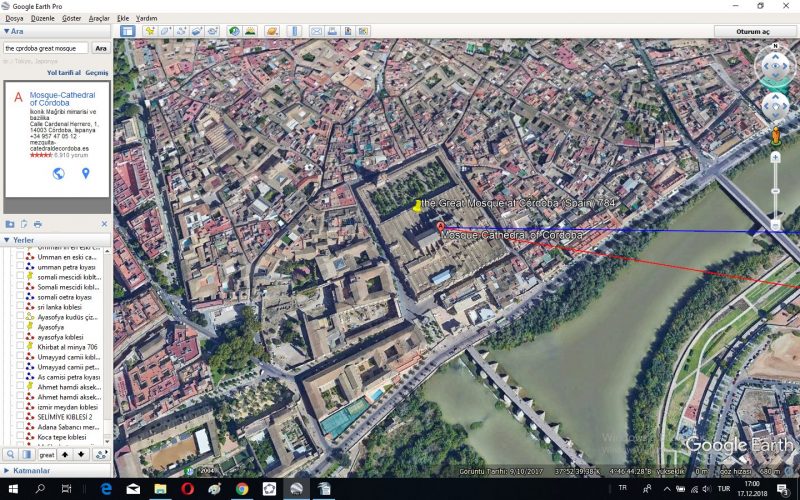Enable the 'Koca tepe kıblesi' checkbox
The image size is (800, 500).
[x=20, y=437]
